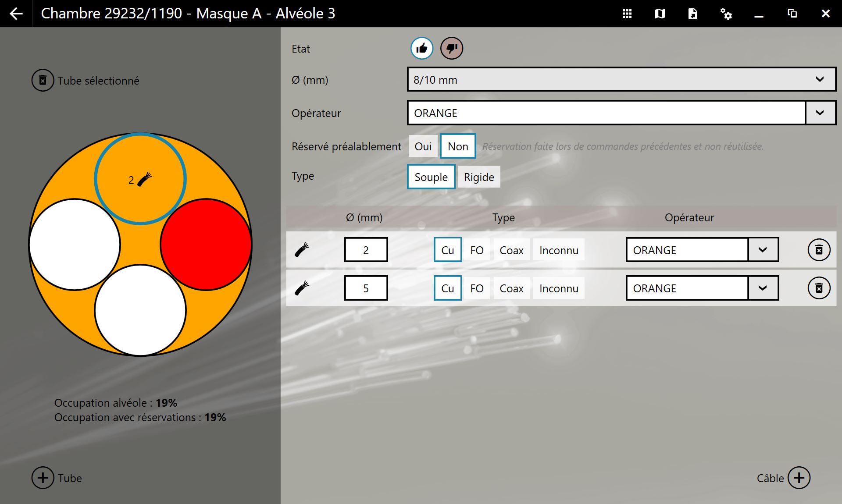Click the Ø (mm) column header
The width and height of the screenshot is (842, 504).
click(x=364, y=217)
